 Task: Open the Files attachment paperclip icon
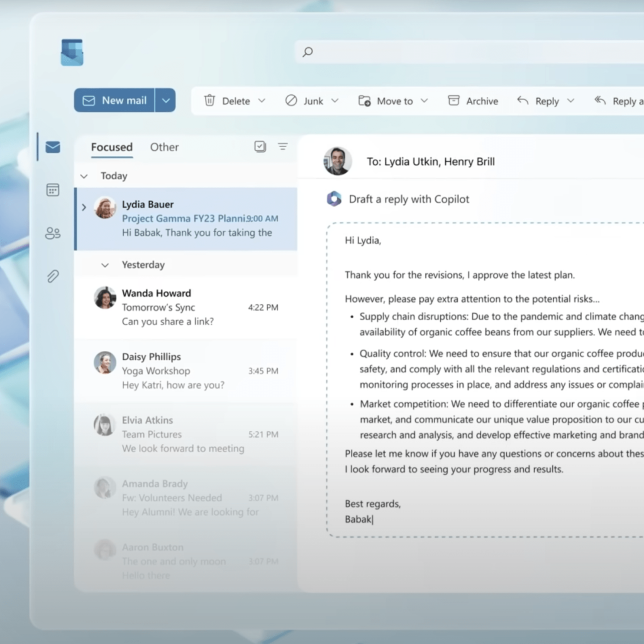pyautogui.click(x=53, y=276)
